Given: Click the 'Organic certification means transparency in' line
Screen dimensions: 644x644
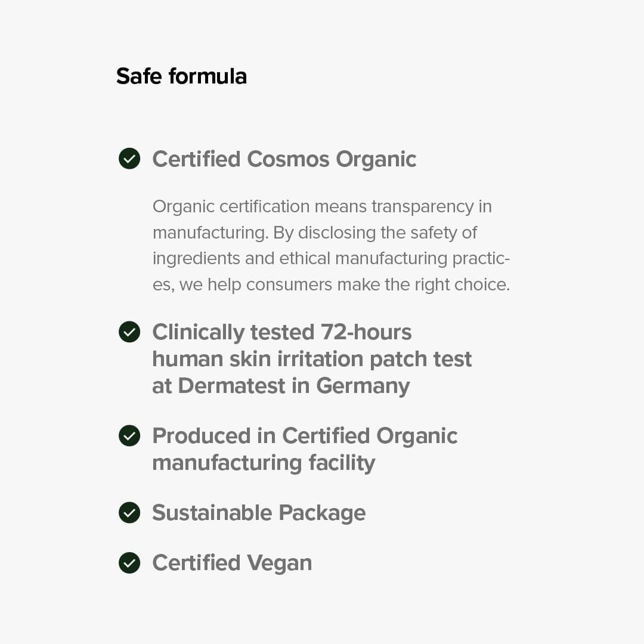Looking at the screenshot, I should pyautogui.click(x=322, y=206).
